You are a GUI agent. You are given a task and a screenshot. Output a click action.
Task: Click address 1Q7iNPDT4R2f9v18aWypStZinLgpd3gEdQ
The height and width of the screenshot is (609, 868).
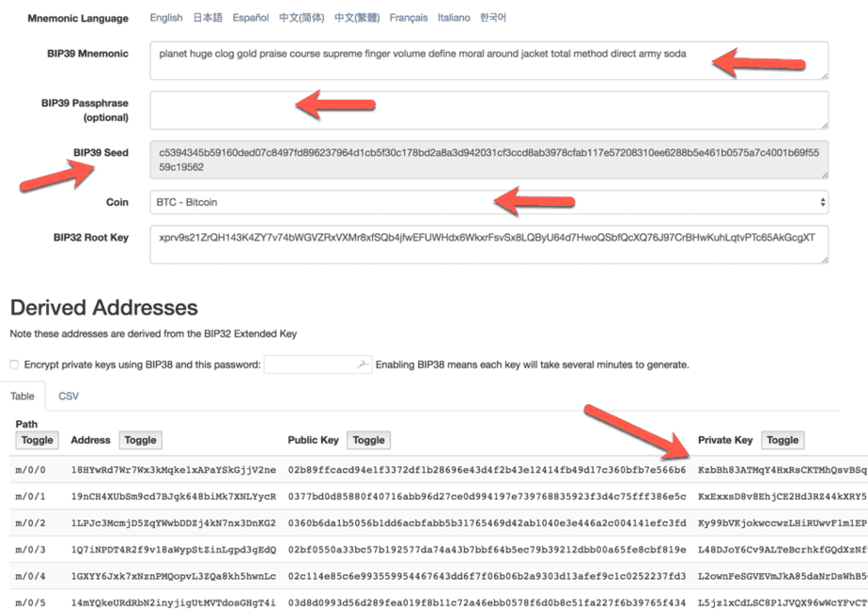click(173, 550)
